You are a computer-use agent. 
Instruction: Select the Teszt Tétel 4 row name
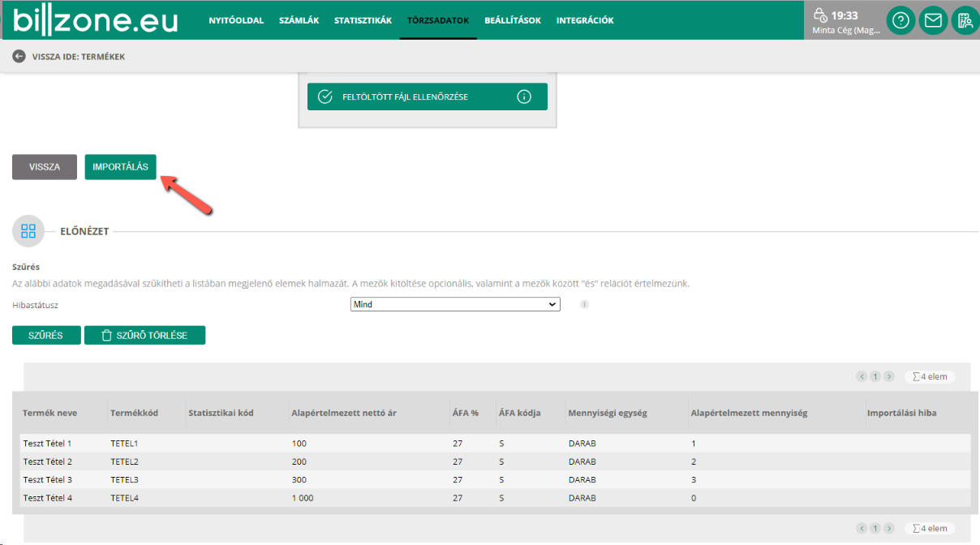click(x=48, y=498)
